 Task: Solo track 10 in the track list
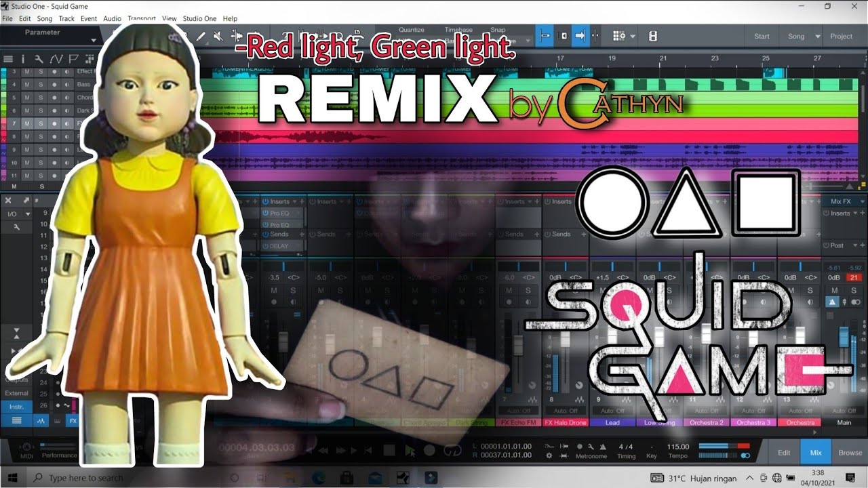coord(40,163)
